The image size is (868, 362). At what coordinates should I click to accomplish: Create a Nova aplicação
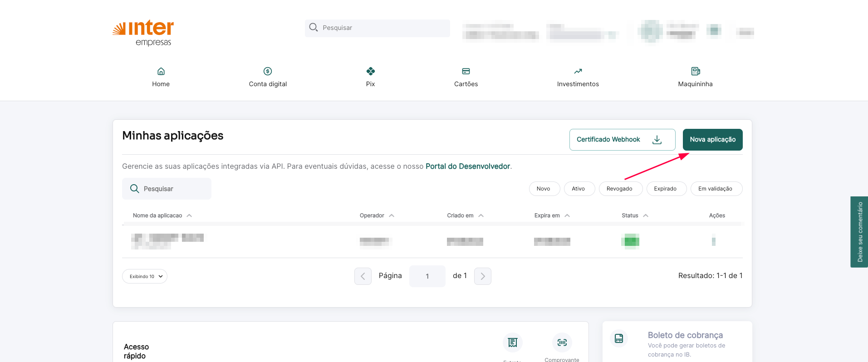click(x=712, y=140)
